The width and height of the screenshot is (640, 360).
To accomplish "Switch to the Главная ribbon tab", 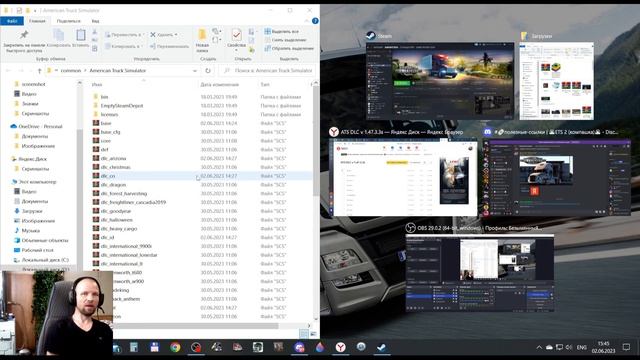I will coord(37,21).
